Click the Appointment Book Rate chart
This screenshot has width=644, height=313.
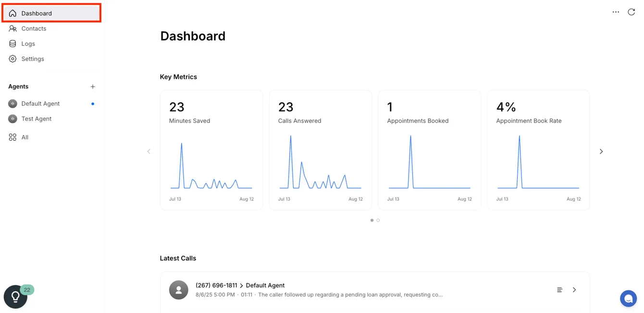(538, 162)
